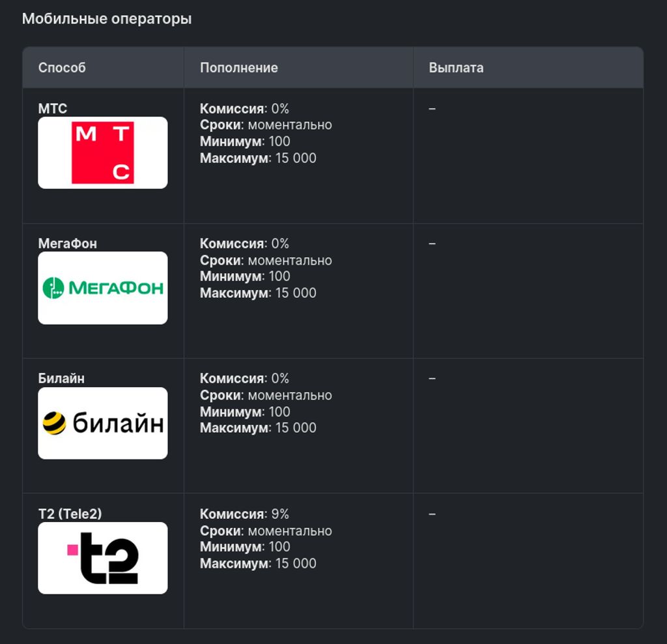Viewport: 667px width, 644px height.
Task: Click the МегаФон Максимум 15 000 line
Action: [x=258, y=293]
